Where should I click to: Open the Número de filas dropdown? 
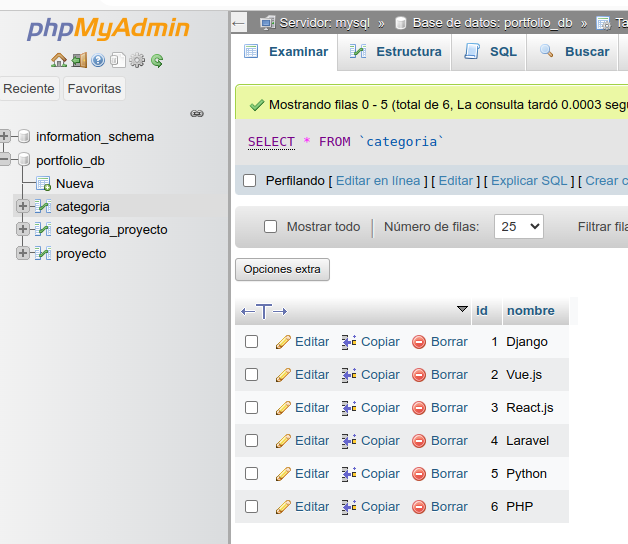[x=519, y=227]
